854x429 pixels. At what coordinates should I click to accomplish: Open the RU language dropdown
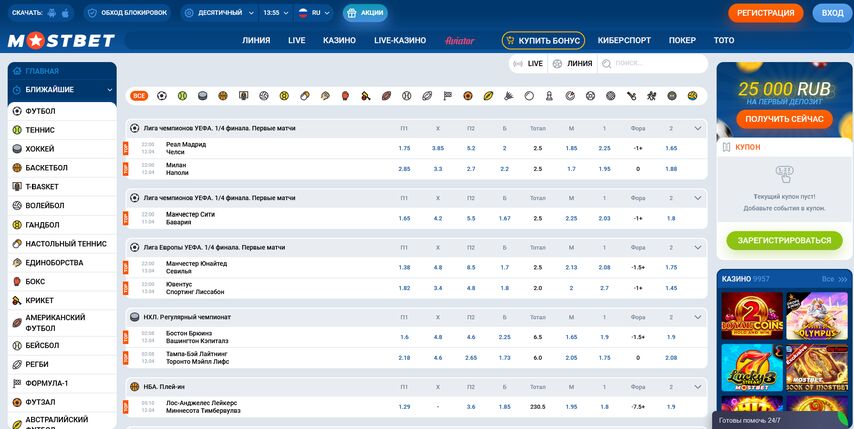point(314,13)
